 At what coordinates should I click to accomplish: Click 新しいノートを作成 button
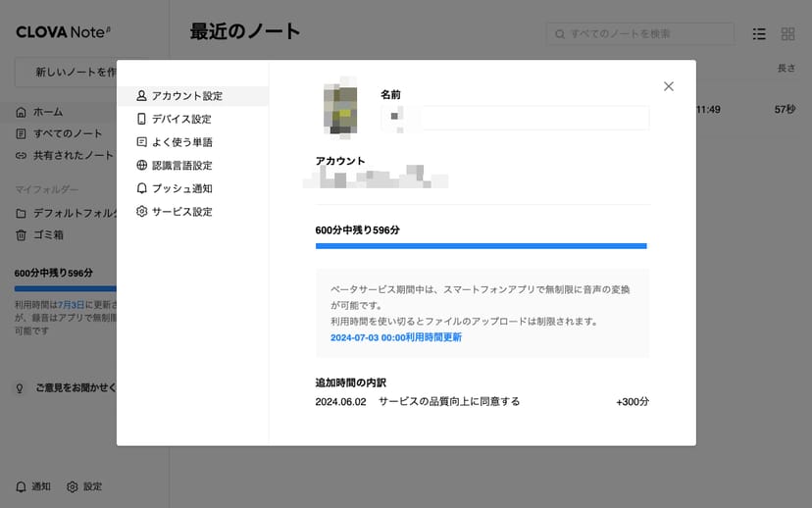[x=67, y=72]
